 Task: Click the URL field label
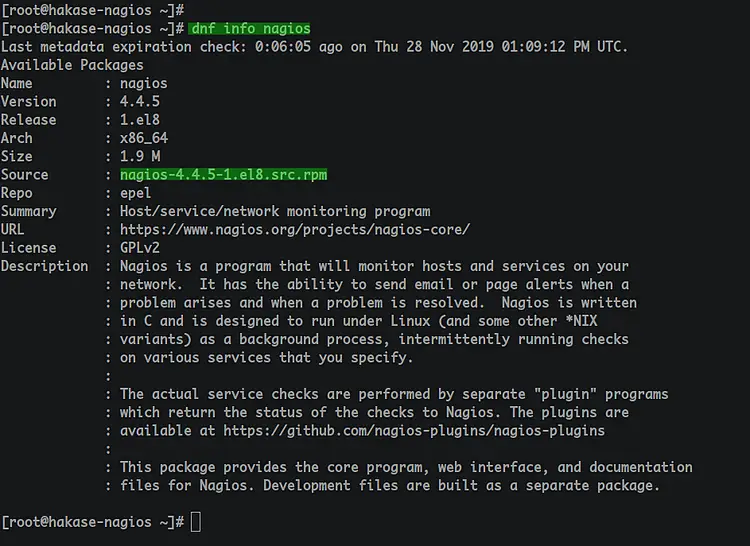point(12,229)
